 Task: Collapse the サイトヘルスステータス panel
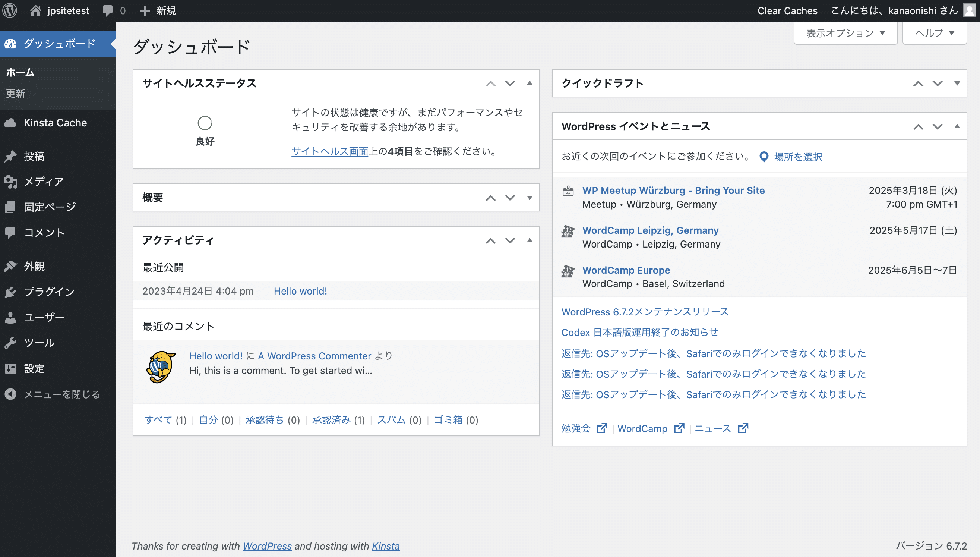click(529, 83)
